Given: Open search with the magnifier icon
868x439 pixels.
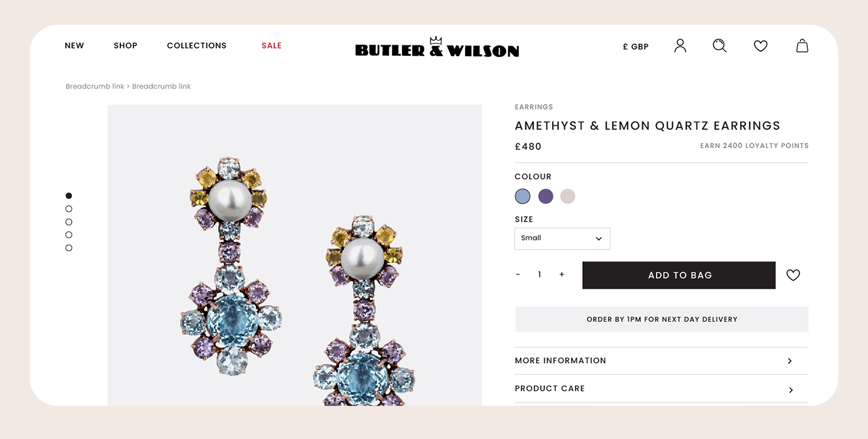Looking at the screenshot, I should coord(720,46).
